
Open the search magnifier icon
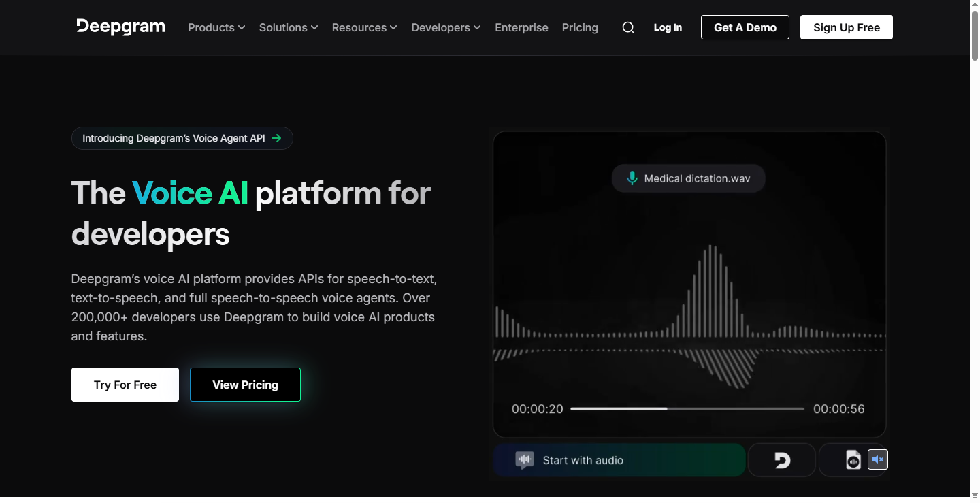[628, 27]
